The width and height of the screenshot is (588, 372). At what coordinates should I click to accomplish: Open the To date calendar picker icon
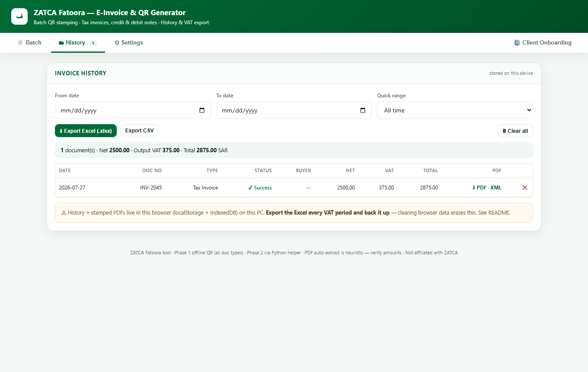(x=363, y=110)
